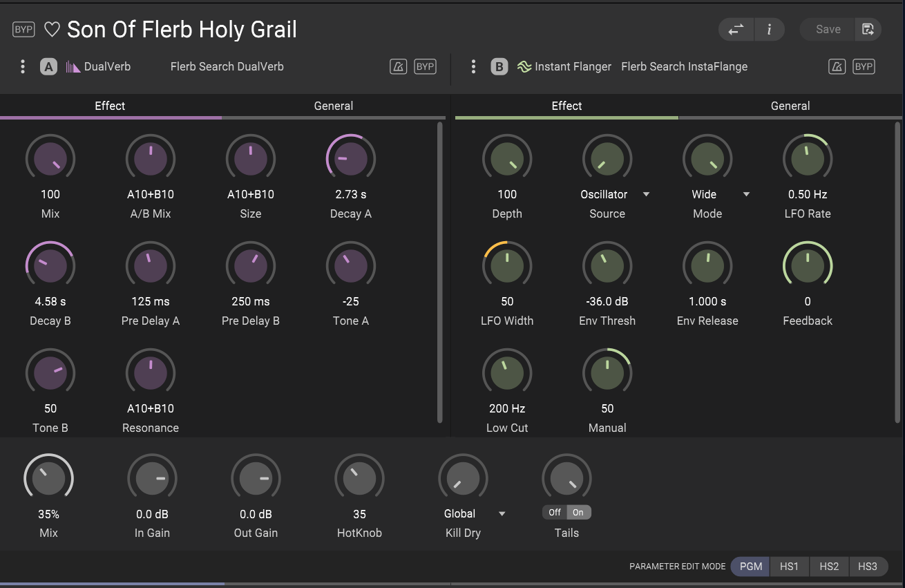Image resolution: width=905 pixels, height=588 pixels.
Task: Select the HS2 edit mode button
Action: tap(829, 567)
